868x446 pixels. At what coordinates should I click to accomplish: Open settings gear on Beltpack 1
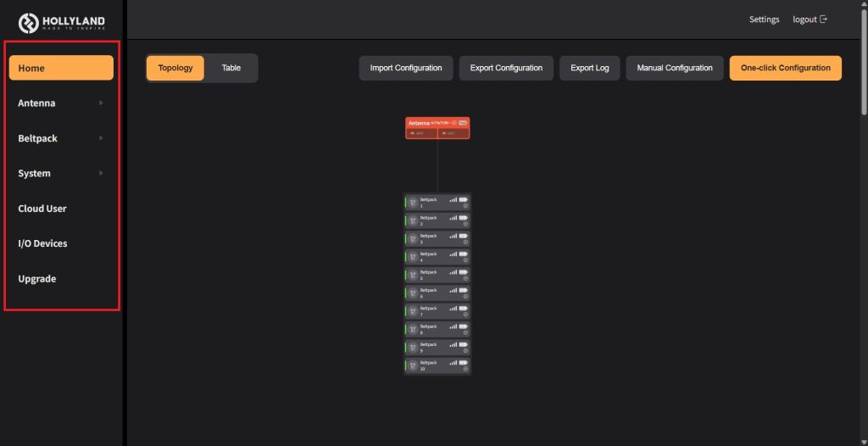click(465, 206)
